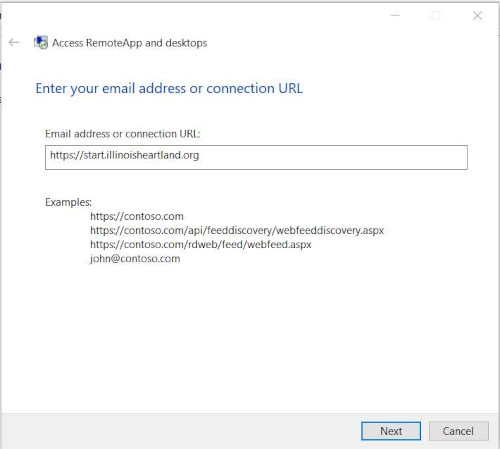Viewport: 500px width, 449px height.
Task: Click the greyed-out maximize window button
Action: 436,15
